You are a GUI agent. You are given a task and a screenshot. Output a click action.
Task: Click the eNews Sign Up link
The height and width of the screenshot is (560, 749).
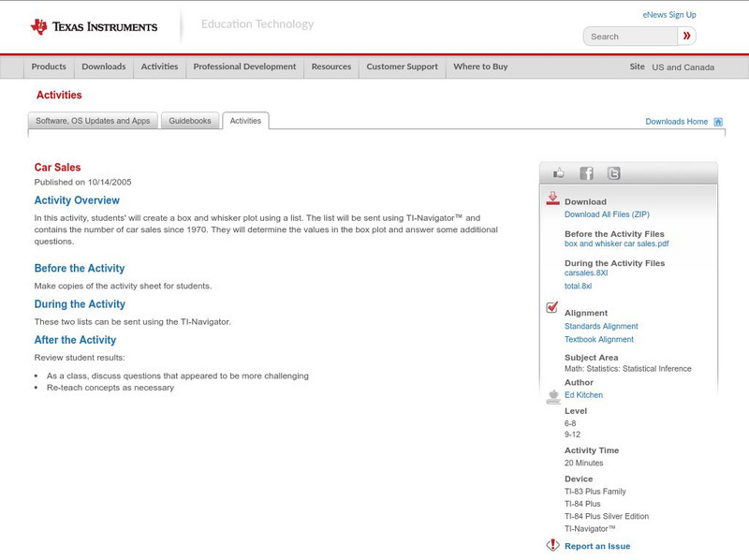coord(669,15)
